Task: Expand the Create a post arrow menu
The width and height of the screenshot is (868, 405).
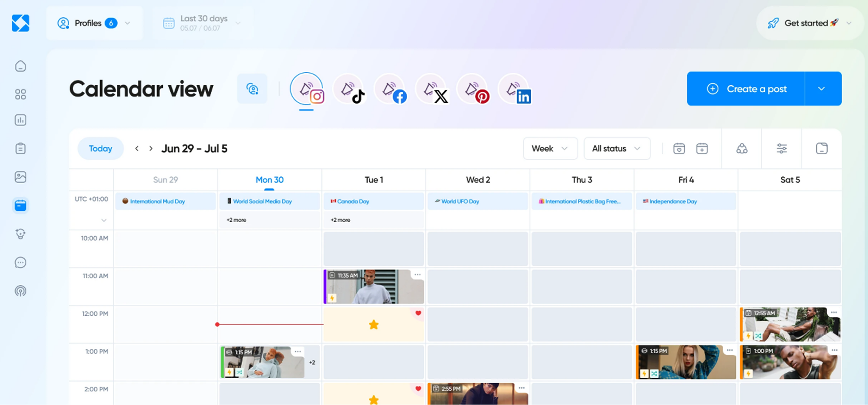Action: (822, 89)
